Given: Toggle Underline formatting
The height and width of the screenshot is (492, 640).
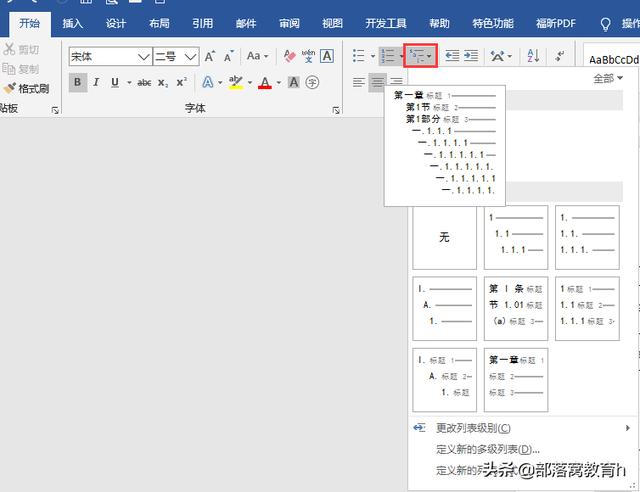Looking at the screenshot, I should [x=115, y=82].
